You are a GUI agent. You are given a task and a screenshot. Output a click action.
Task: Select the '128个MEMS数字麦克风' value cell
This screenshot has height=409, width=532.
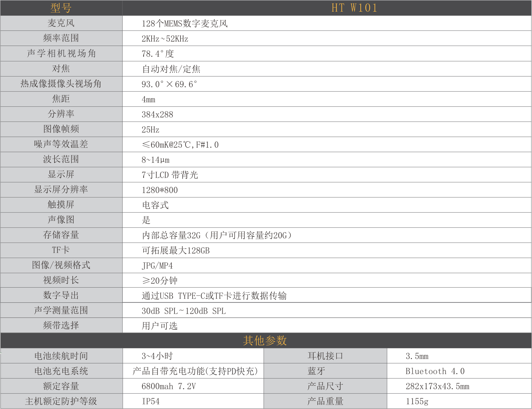184,24
